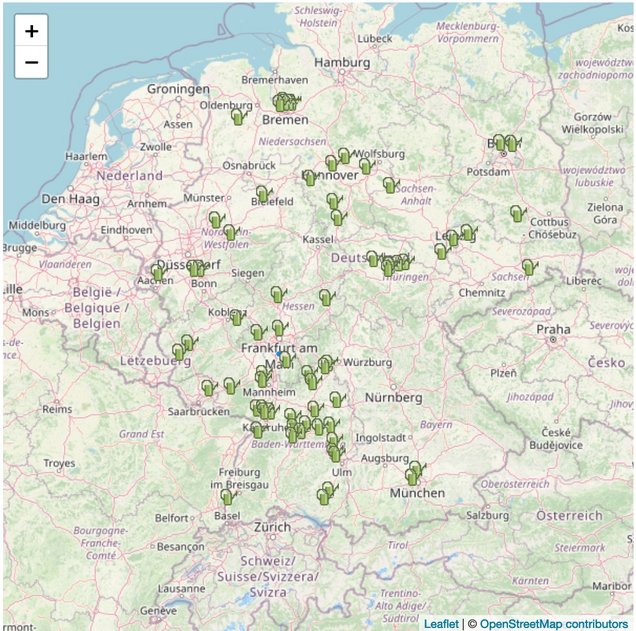Click the zoom out minus button

[31, 62]
